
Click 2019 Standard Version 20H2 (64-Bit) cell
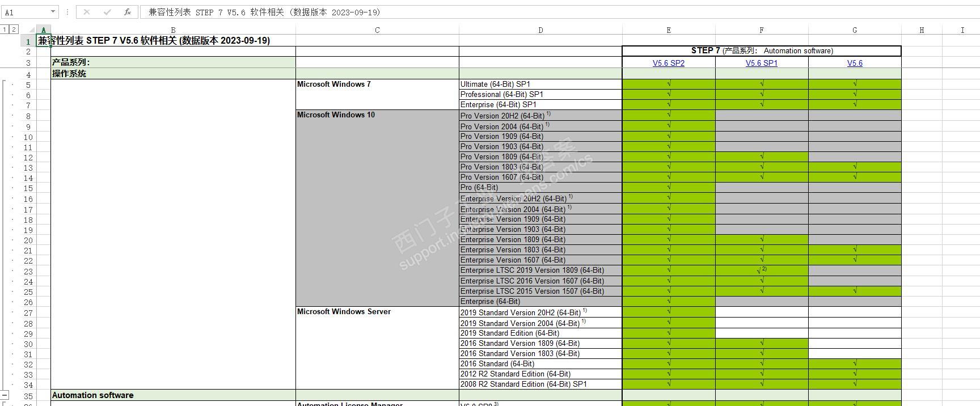click(x=540, y=312)
